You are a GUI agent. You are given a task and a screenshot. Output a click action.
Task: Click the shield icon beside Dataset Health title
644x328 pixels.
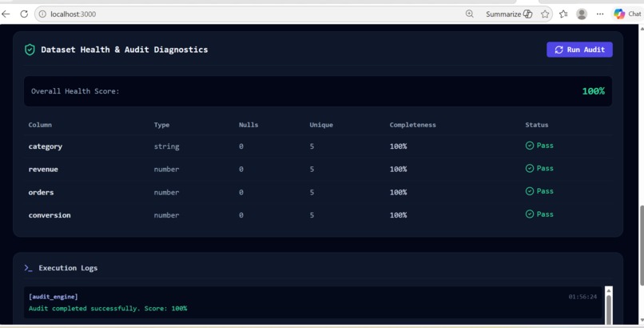coord(30,50)
